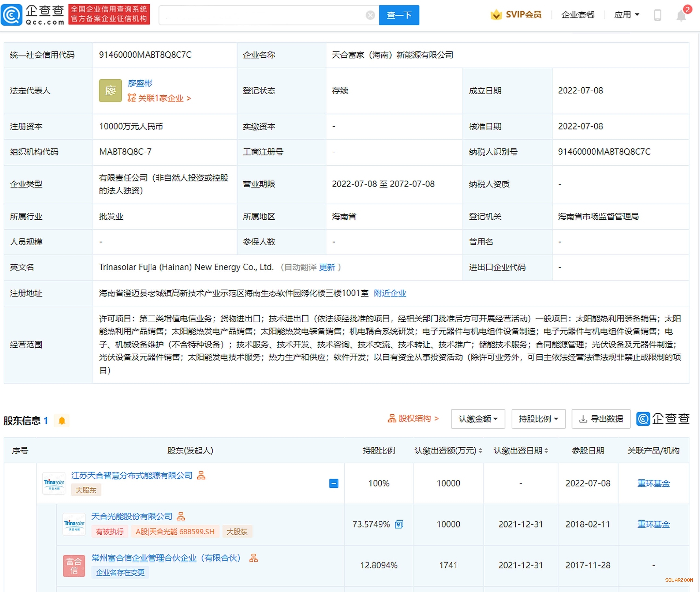This screenshot has height=592, width=700.
Task: Open the 认缴金额 dropdown filter
Action: [477, 418]
